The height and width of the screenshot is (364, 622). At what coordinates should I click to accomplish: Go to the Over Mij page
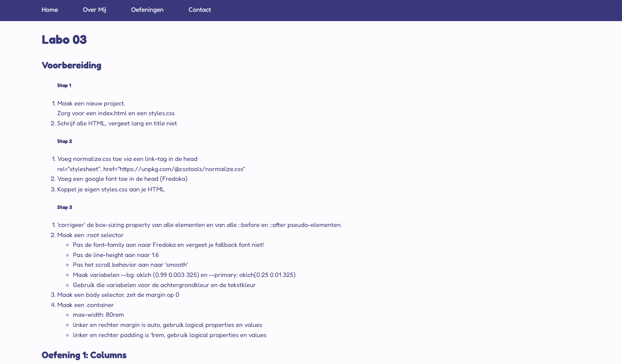coord(94,10)
